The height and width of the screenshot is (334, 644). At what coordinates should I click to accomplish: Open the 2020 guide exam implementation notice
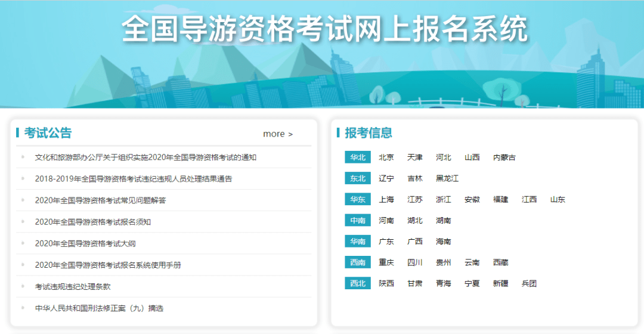tap(145, 157)
